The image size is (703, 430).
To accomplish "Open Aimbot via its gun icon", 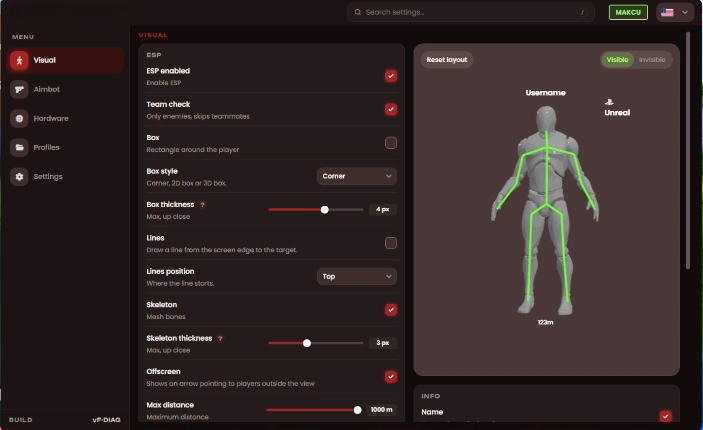I will point(19,89).
